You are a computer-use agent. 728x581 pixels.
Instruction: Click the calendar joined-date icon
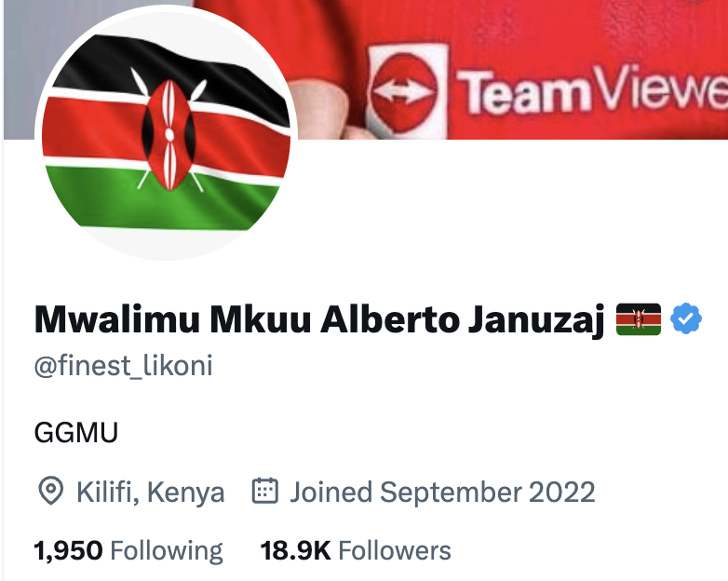tap(265, 491)
